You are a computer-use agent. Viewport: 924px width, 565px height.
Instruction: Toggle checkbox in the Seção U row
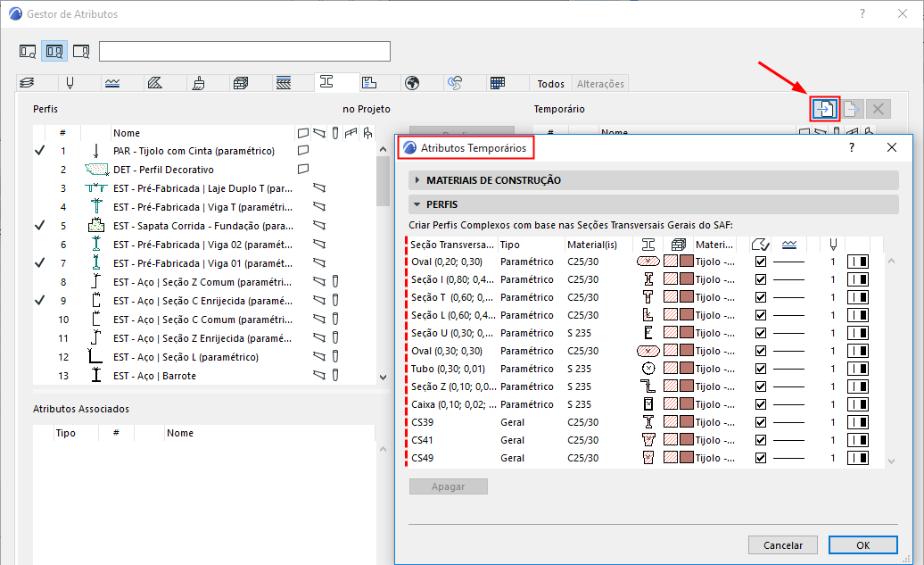761,333
